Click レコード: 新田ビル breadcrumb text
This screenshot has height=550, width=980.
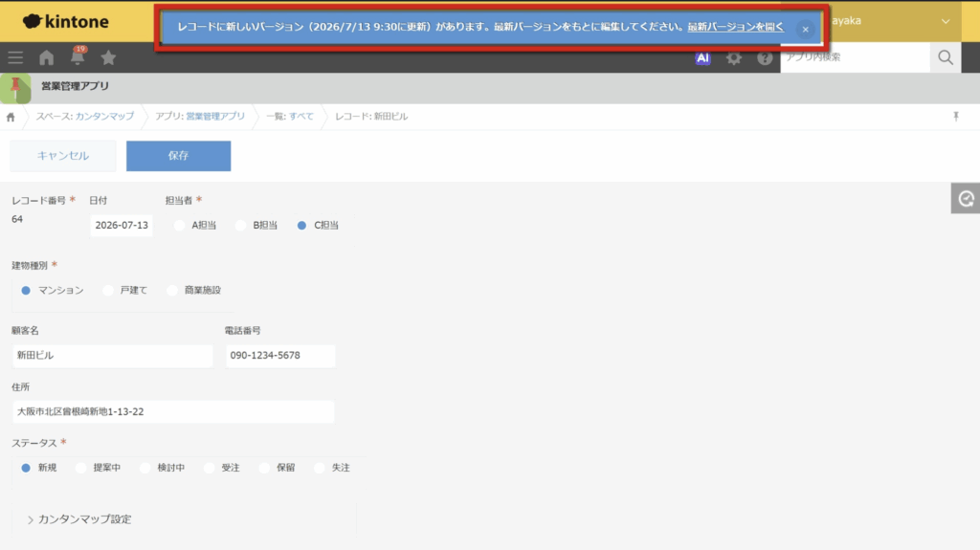pos(371,117)
